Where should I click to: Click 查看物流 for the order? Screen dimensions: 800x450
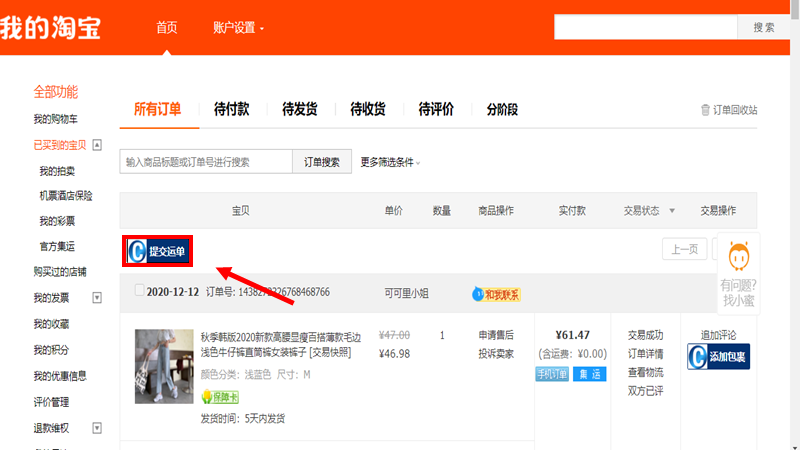(645, 372)
